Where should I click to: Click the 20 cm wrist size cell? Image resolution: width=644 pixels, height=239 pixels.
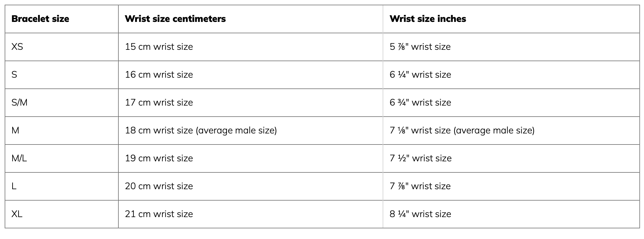click(x=159, y=186)
